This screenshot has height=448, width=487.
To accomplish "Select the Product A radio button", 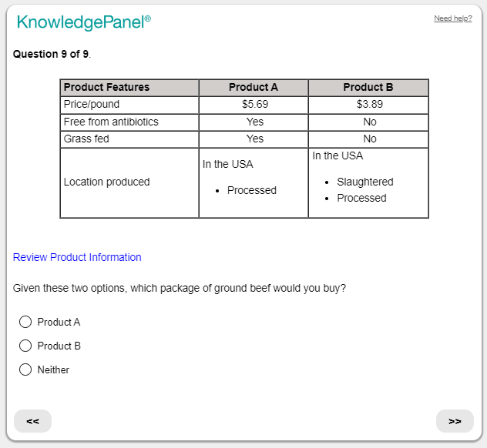I will [25, 322].
